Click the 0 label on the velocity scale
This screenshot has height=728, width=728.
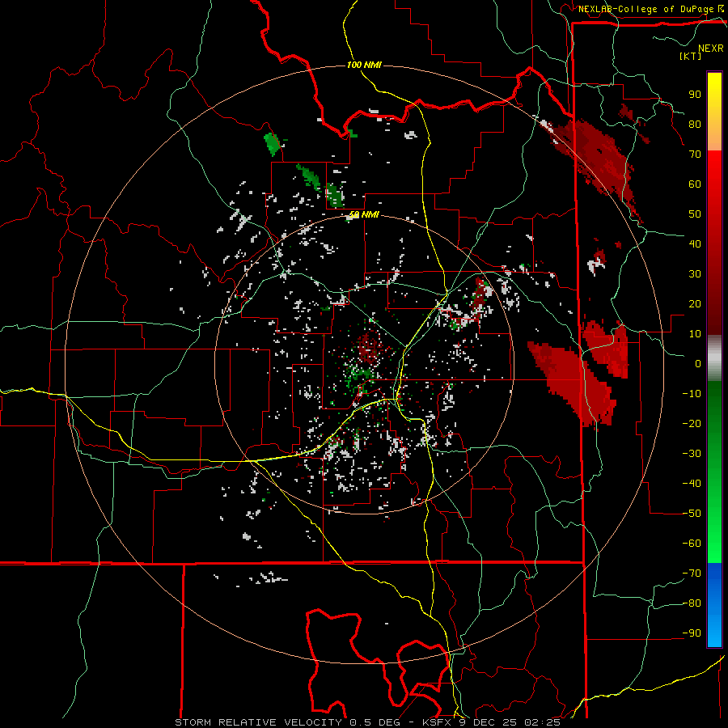click(x=698, y=363)
